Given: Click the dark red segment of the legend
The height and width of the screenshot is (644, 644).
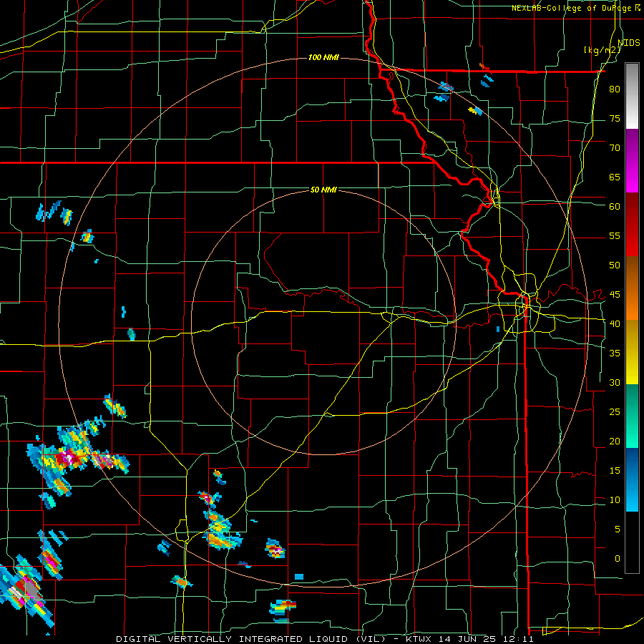Looking at the screenshot, I should [632, 224].
